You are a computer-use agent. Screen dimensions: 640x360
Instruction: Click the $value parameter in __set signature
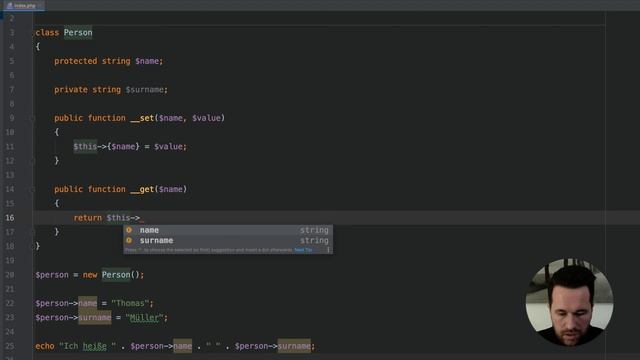click(x=207, y=118)
